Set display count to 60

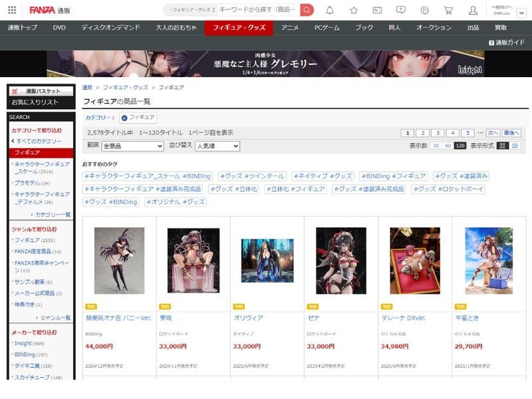[x=448, y=146]
